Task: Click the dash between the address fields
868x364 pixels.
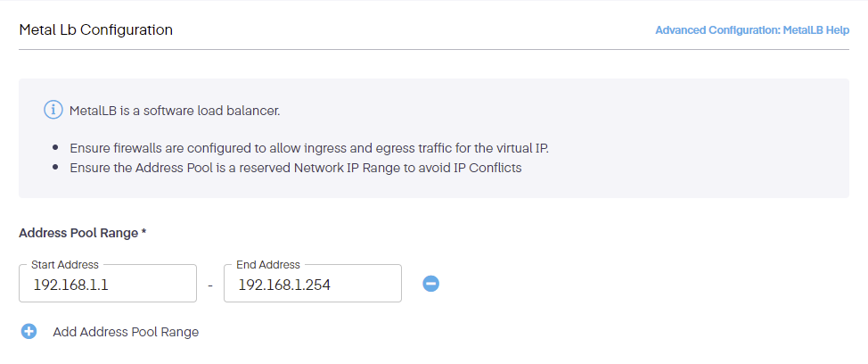Action: point(209,285)
